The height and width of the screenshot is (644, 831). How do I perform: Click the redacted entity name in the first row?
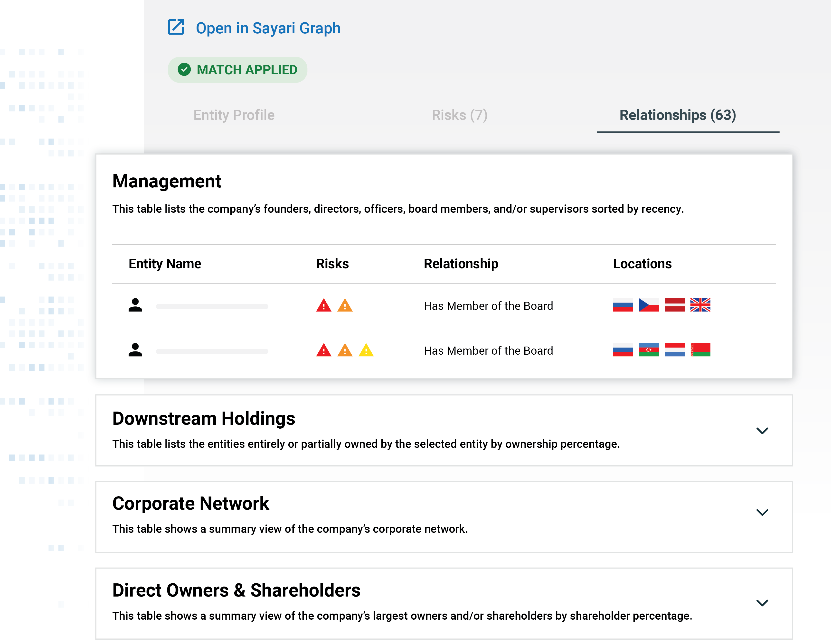point(212,306)
